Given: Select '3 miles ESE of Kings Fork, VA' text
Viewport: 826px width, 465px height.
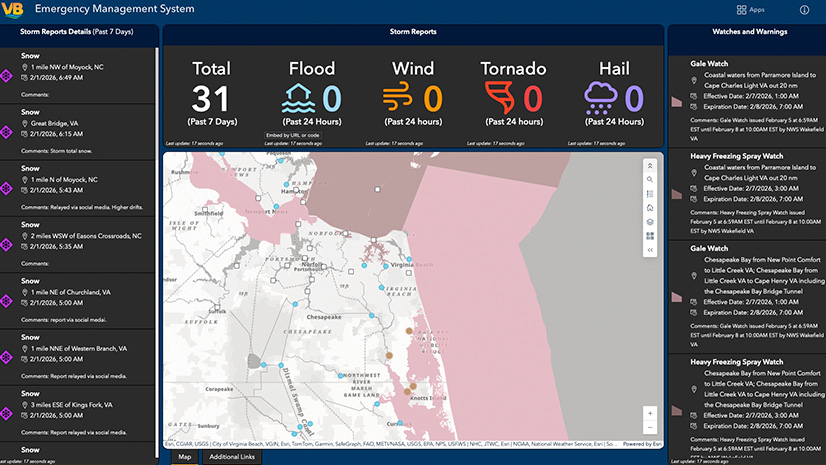Looking at the screenshot, I should (72, 405).
